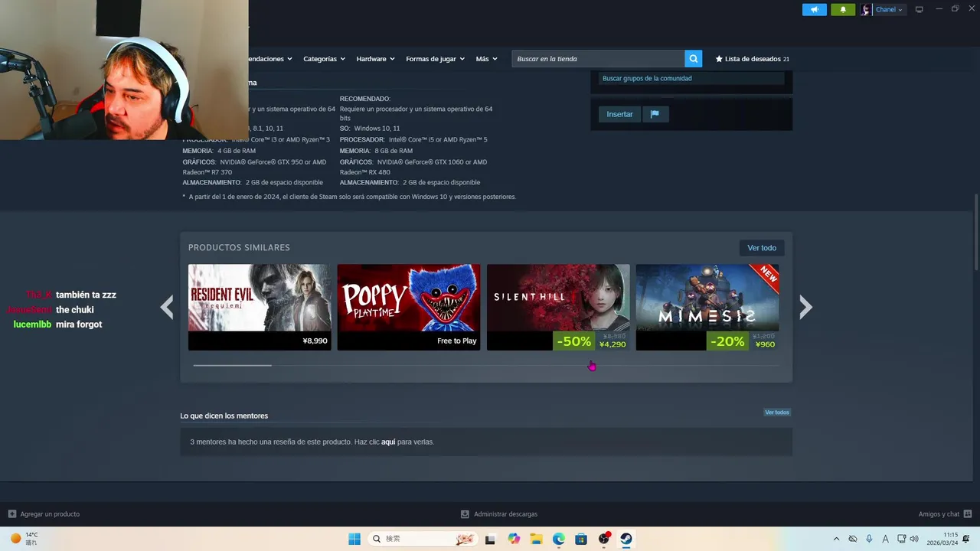980x551 pixels.
Task: Open OBS Studio from the taskbar
Action: 604,539
